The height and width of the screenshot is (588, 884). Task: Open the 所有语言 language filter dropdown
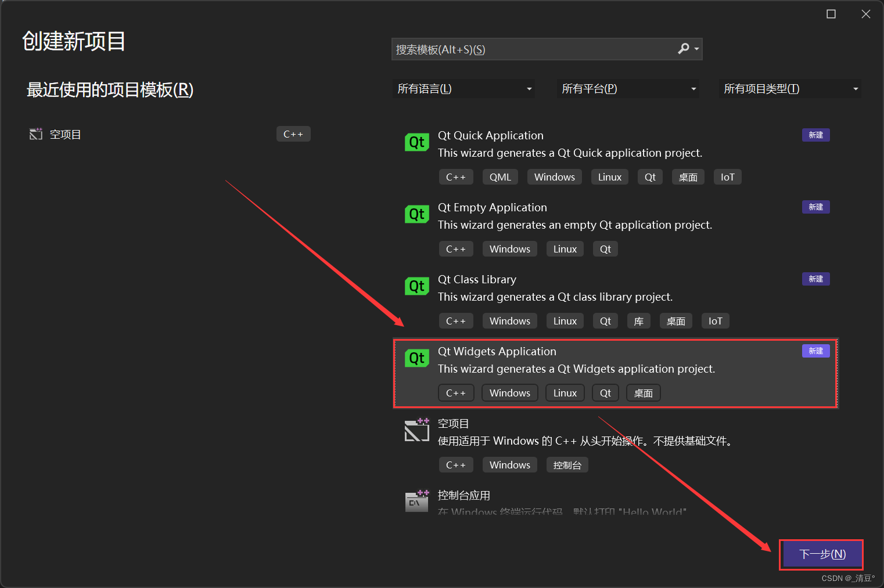pos(463,89)
